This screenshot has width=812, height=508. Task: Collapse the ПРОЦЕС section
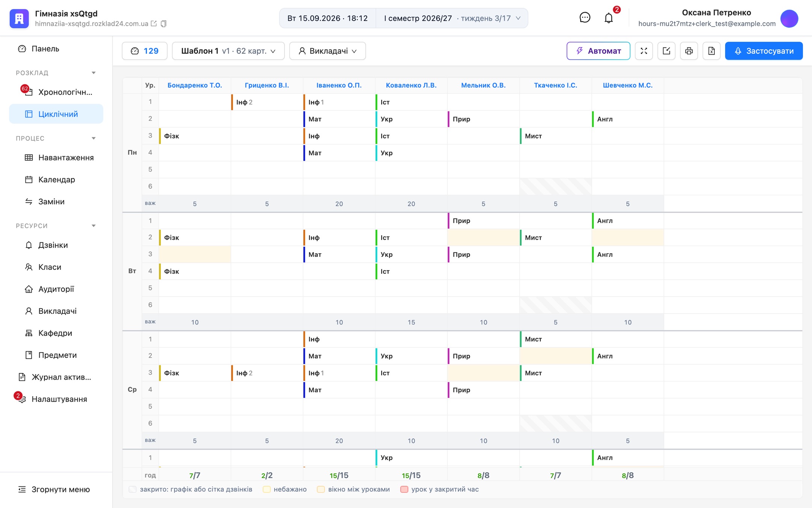[x=94, y=138]
